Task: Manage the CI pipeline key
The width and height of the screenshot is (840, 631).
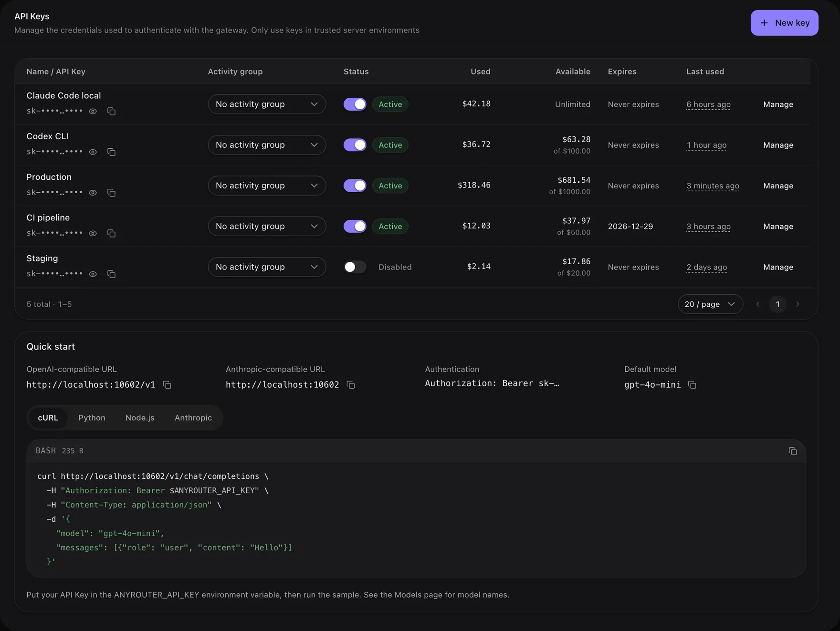Action: pos(778,226)
